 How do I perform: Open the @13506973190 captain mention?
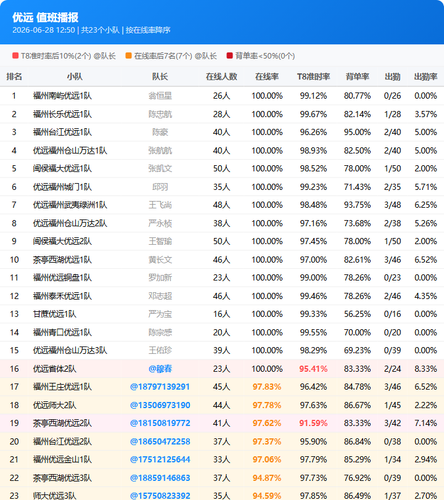pyautogui.click(x=160, y=405)
